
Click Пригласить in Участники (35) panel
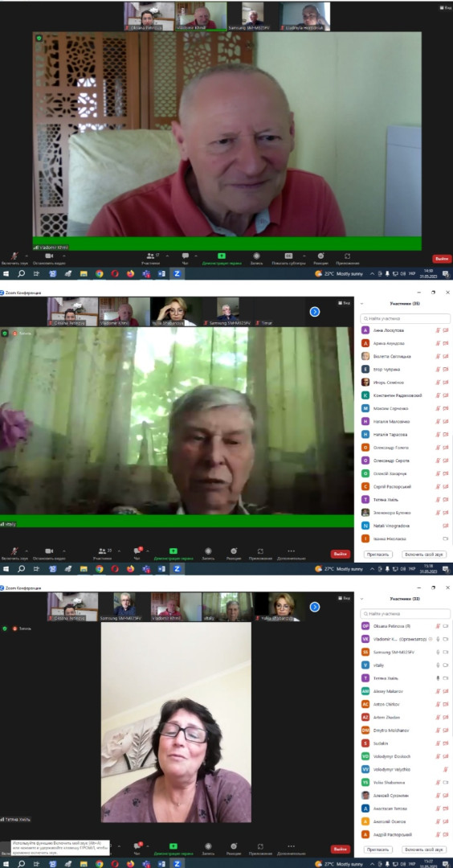point(378,554)
